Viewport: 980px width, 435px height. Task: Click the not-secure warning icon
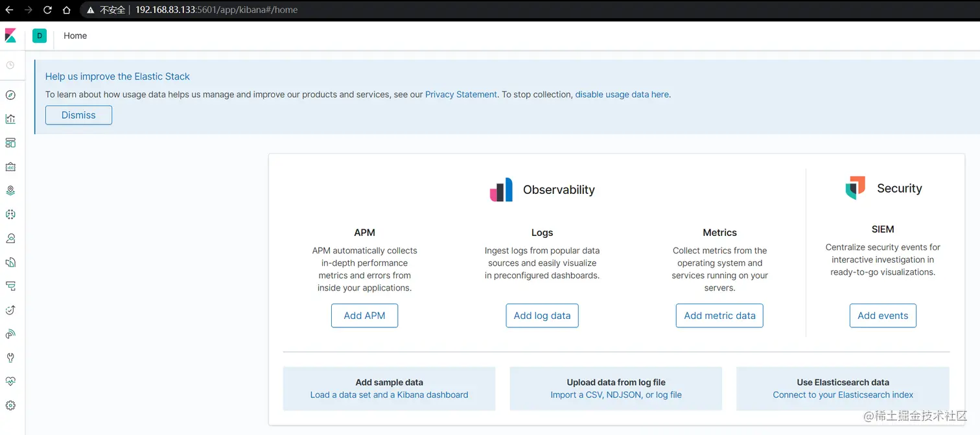[x=91, y=10]
